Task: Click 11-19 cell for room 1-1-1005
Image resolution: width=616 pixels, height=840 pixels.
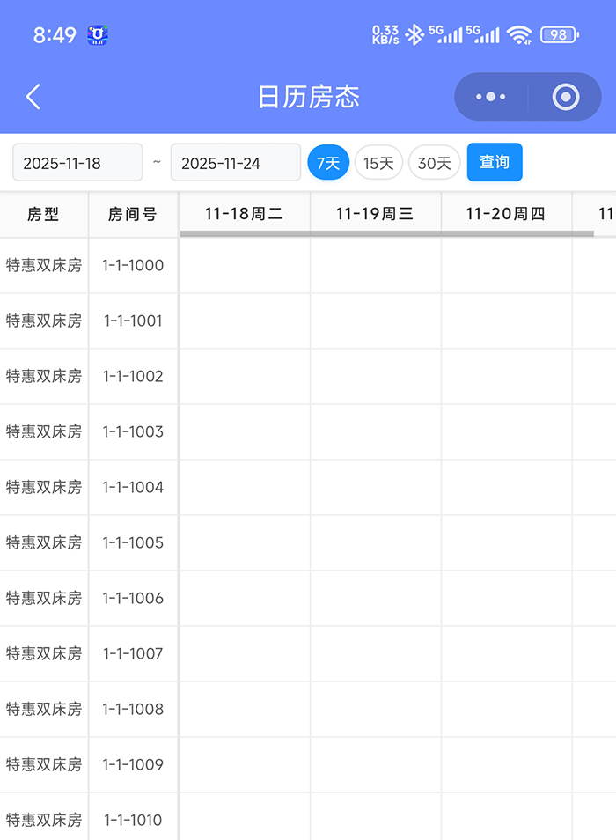Action: point(375,542)
